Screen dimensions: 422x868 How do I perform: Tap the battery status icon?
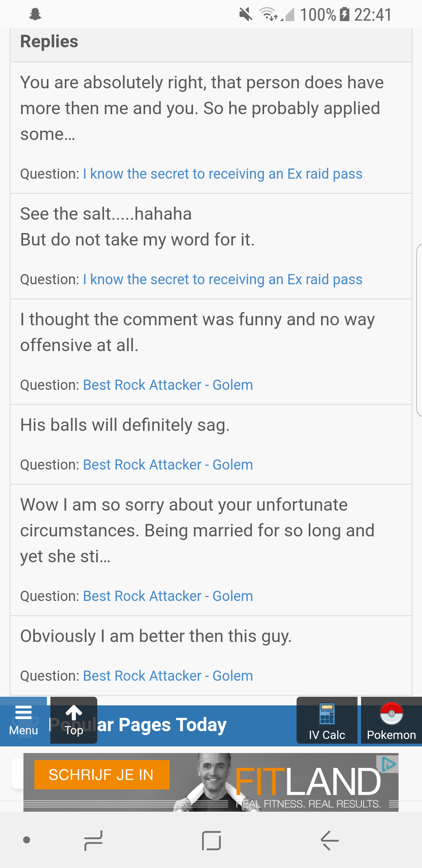click(344, 14)
